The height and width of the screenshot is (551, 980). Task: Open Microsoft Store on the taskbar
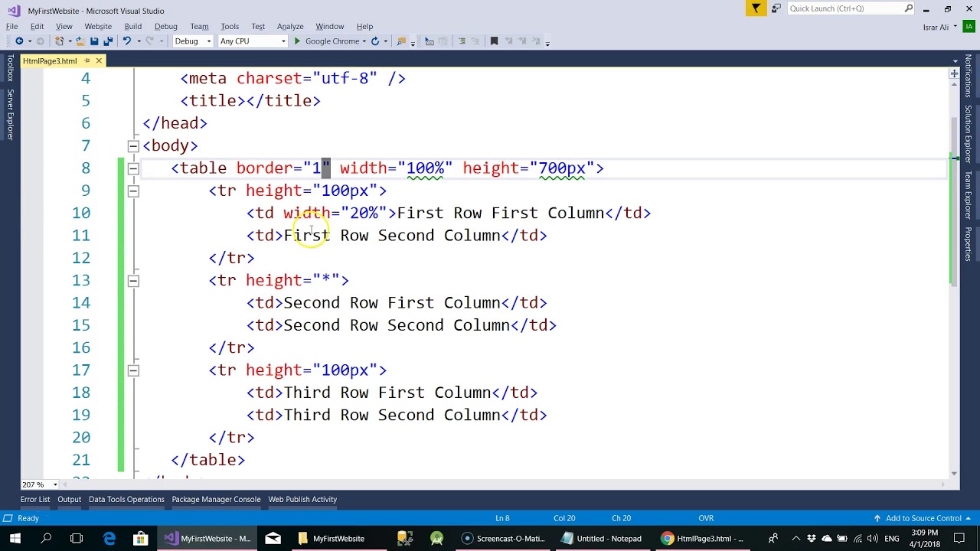141,539
